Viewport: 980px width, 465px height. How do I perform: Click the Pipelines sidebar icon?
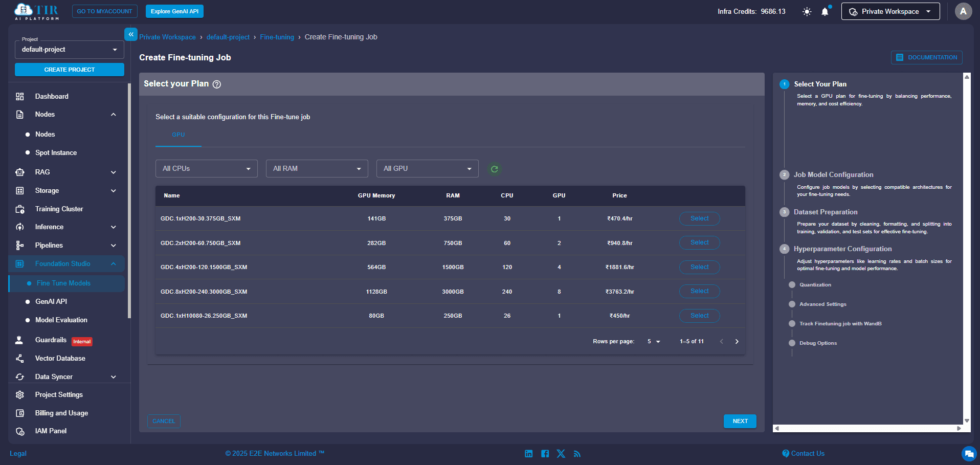20,245
